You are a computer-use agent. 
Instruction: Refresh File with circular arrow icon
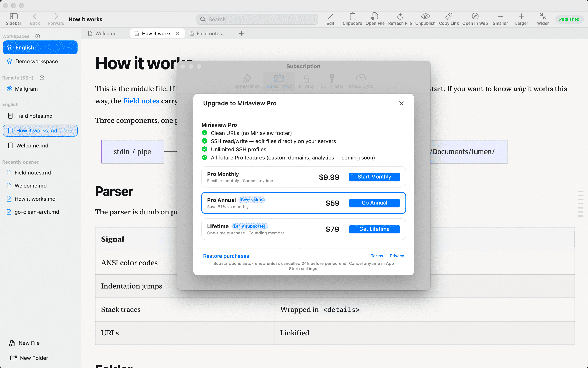pos(400,16)
